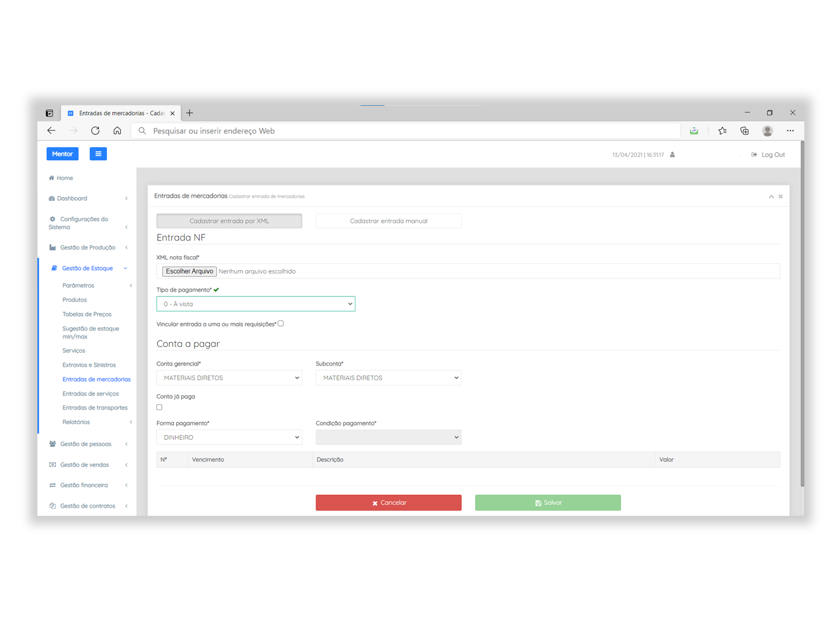Reload the page with the refresh icon
The width and height of the screenshot is (840, 627).
[95, 131]
